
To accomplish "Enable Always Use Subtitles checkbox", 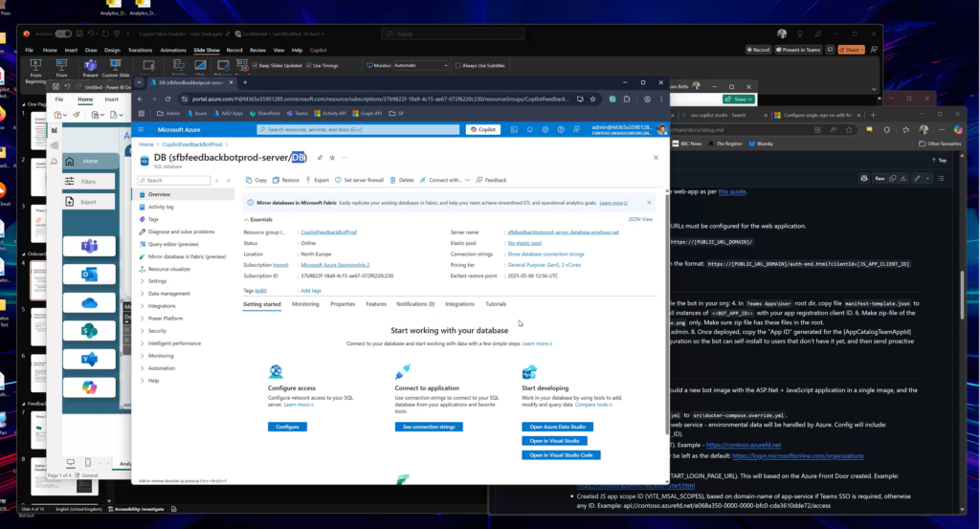I will (x=458, y=65).
